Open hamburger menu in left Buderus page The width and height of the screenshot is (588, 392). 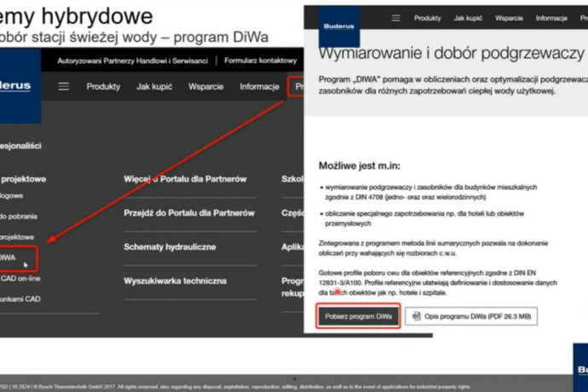point(63,87)
